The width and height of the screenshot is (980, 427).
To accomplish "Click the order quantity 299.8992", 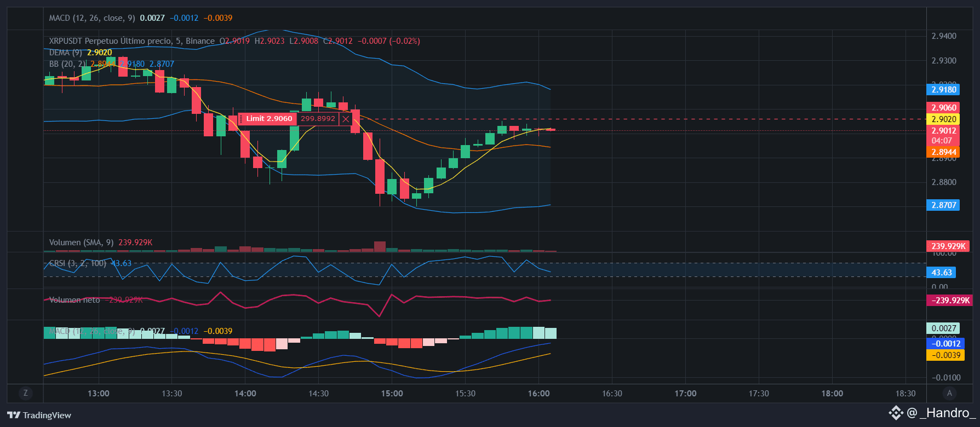I will pyautogui.click(x=318, y=119).
